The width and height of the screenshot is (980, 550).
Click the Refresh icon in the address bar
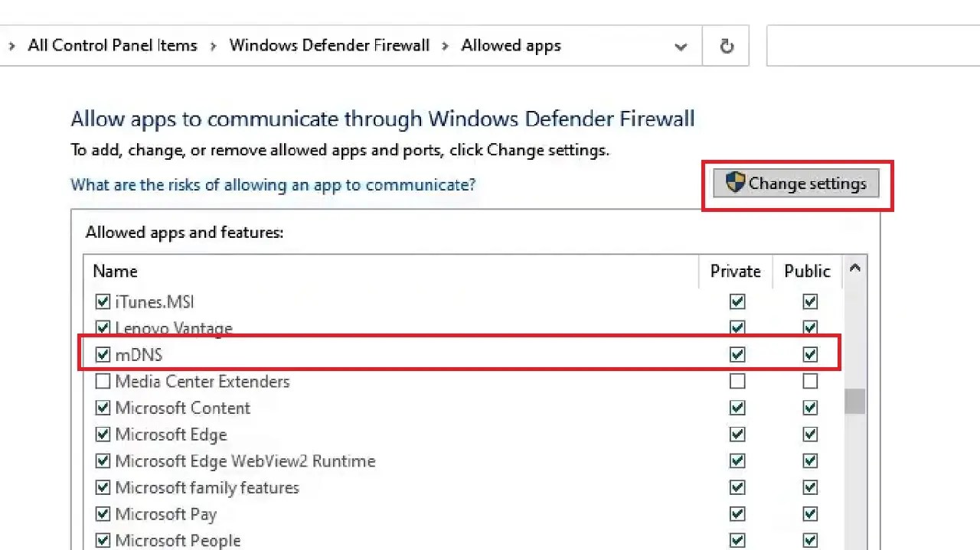[x=725, y=45]
